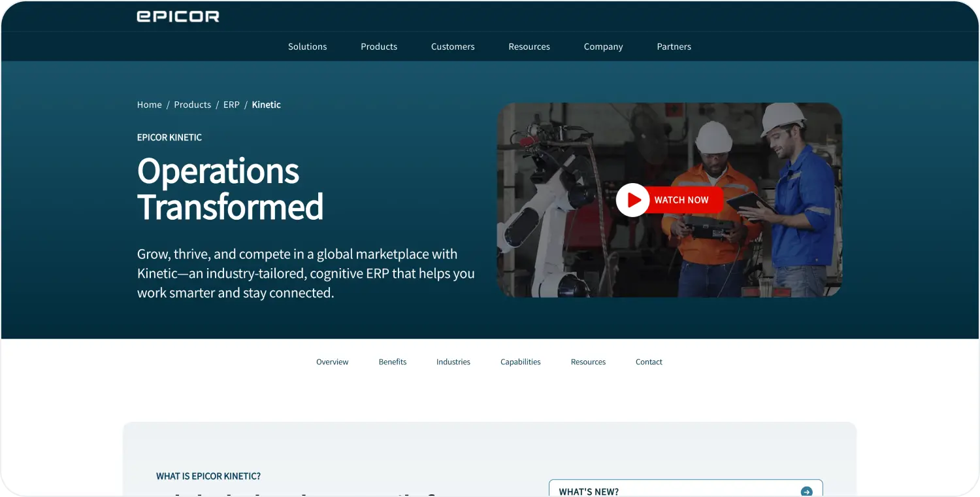Open the Partners menu
Screen dimensions: 980x497
[x=674, y=46]
